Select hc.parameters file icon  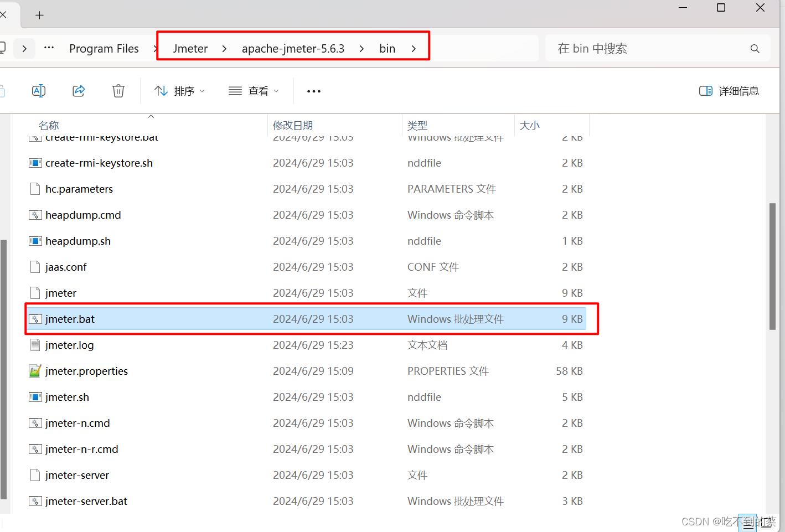[35, 189]
